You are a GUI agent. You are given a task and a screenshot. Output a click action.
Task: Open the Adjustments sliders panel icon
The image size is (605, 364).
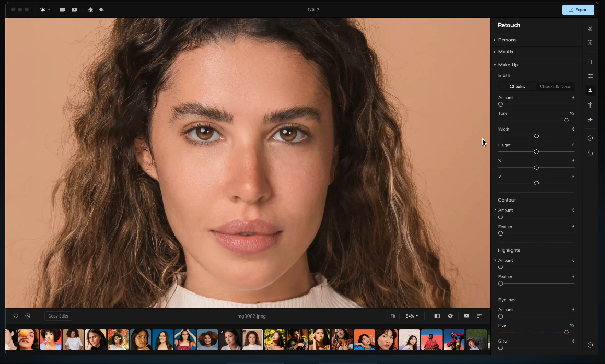pyautogui.click(x=590, y=76)
